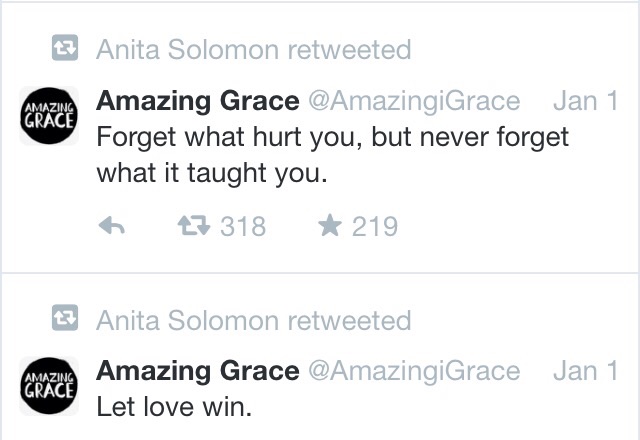Open Anita Solomon's profile from second retweet label
This screenshot has height=440, width=640.
point(188,320)
